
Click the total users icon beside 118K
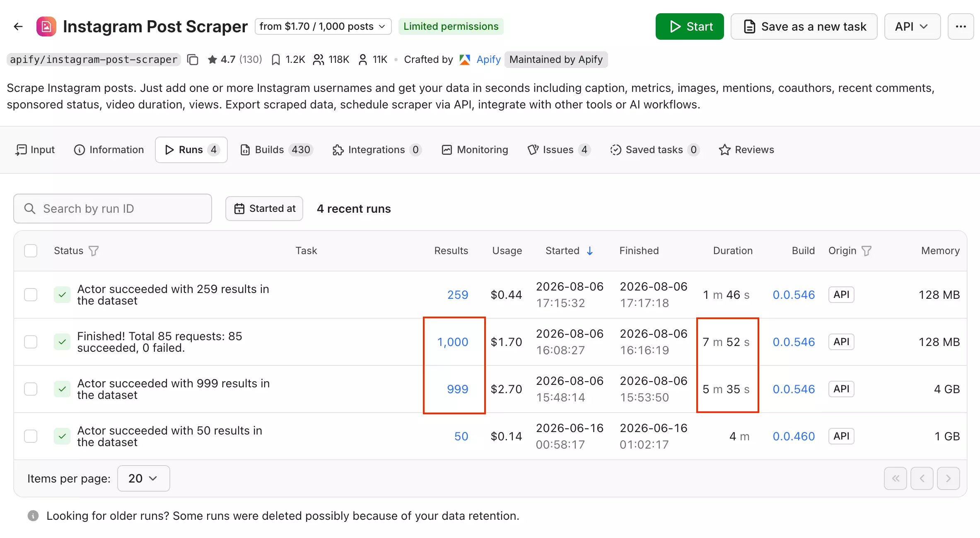(x=318, y=60)
